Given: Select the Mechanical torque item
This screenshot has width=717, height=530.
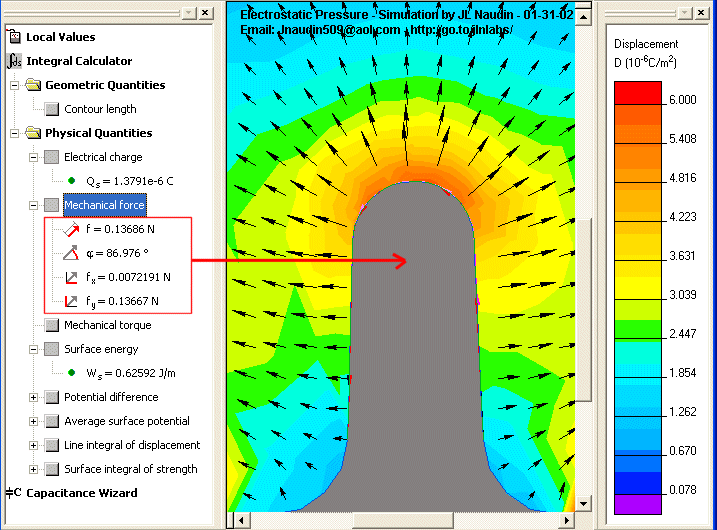Looking at the screenshot, I should [107, 325].
